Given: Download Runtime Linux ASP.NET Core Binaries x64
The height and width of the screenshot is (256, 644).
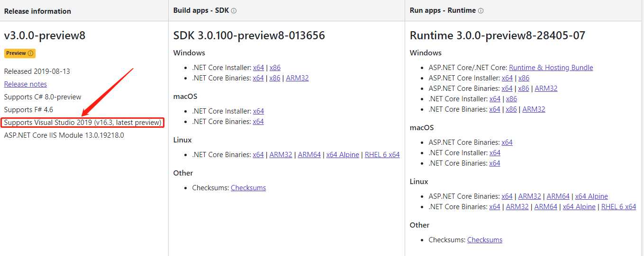Looking at the screenshot, I should [507, 196].
